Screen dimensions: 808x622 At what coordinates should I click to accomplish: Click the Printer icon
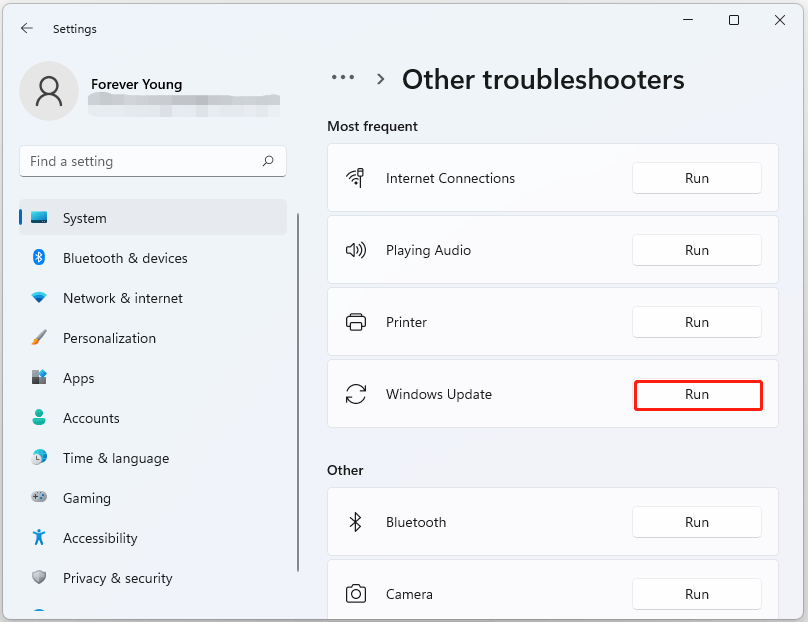[356, 322]
